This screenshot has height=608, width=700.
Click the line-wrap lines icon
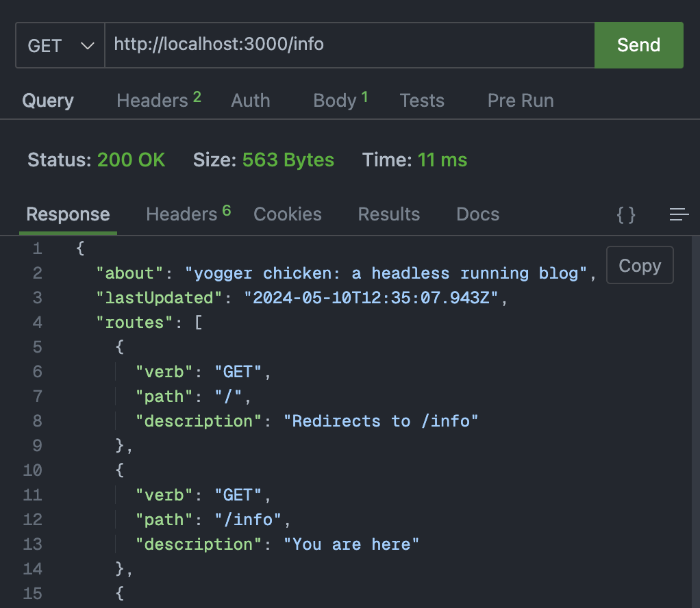679,214
